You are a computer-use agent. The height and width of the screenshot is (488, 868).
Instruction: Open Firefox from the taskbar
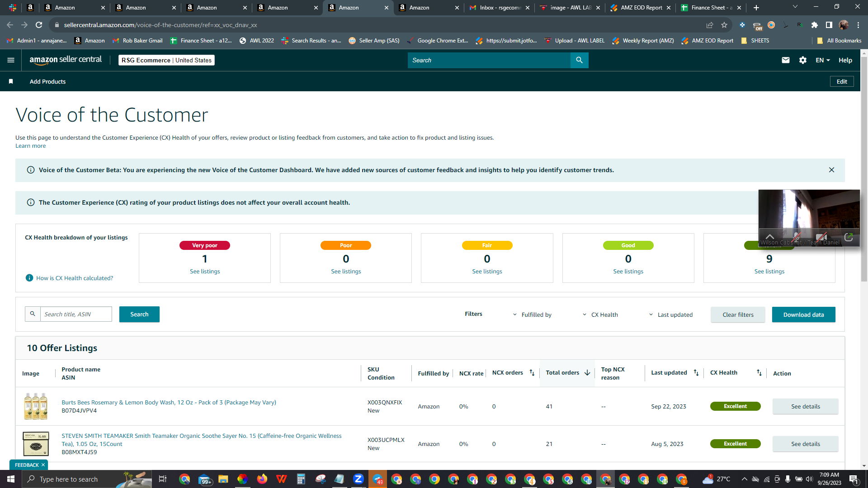tap(262, 479)
